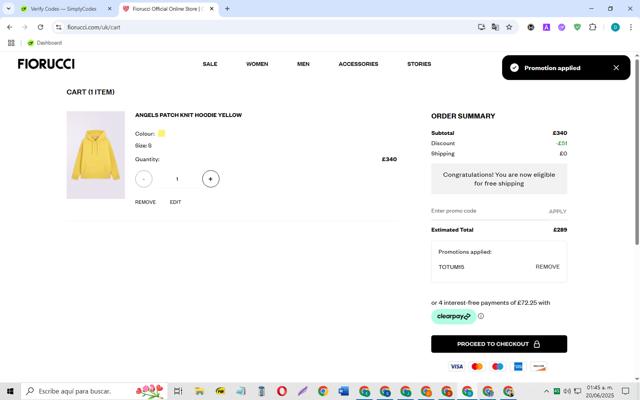Click the page vertical scrollbar
The height and width of the screenshot is (400, 640).
(x=637, y=151)
